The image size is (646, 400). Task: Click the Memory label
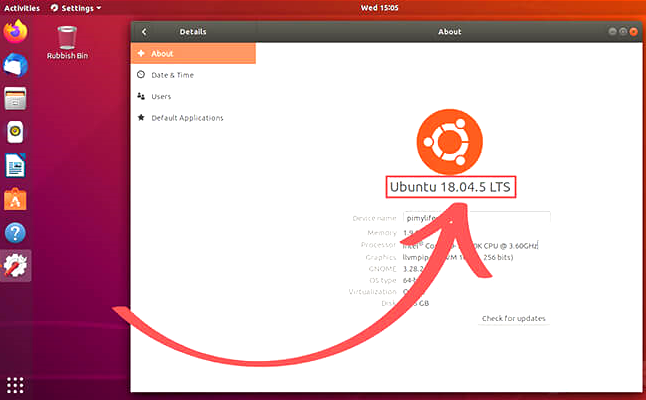pos(382,233)
